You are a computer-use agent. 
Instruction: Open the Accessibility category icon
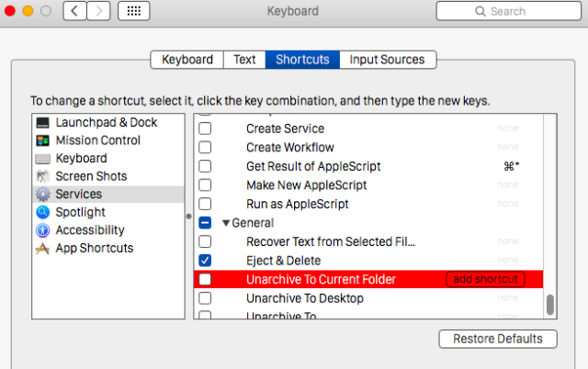(x=42, y=230)
